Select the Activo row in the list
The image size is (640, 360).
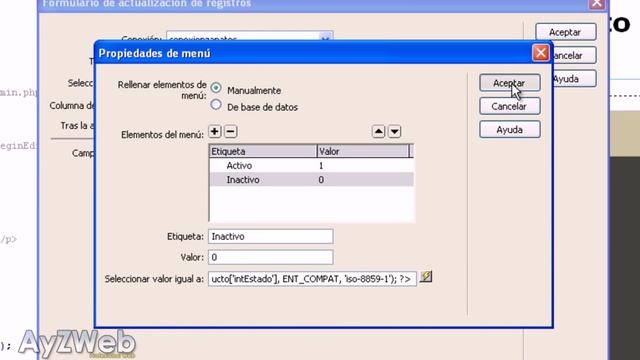pyautogui.click(x=311, y=165)
